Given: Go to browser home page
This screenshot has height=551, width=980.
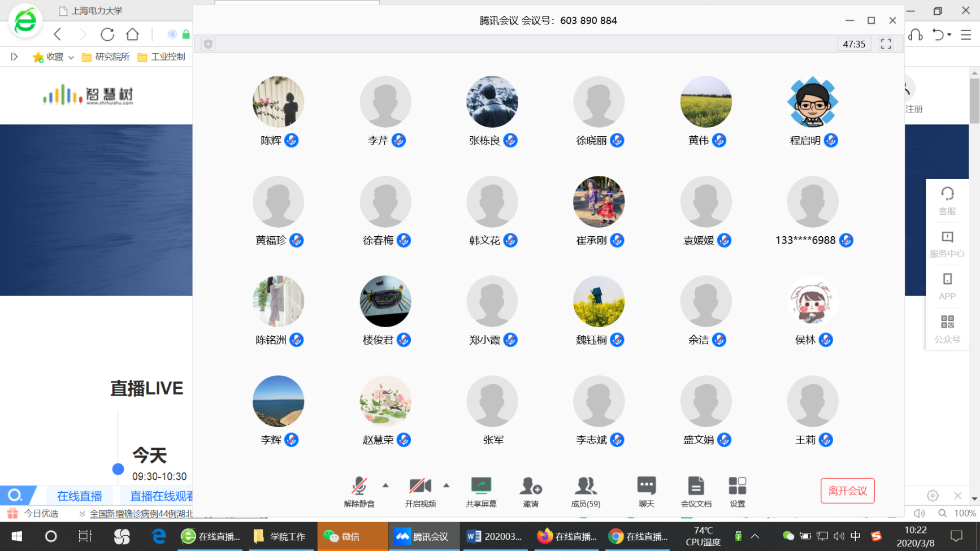Looking at the screenshot, I should click(x=132, y=34).
